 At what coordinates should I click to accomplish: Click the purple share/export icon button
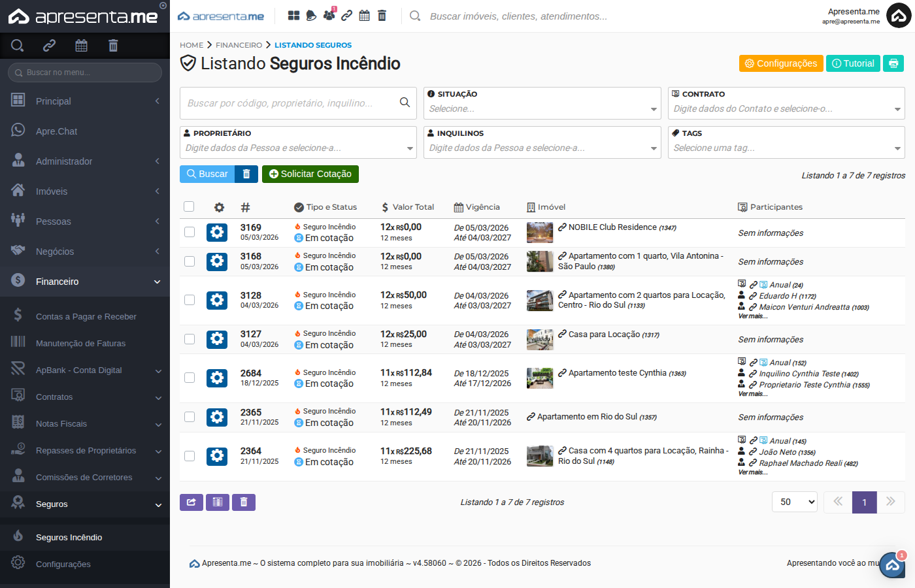(191, 502)
